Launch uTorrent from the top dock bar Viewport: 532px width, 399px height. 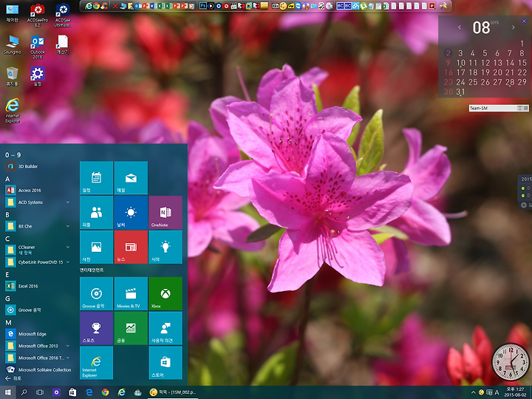363,6
